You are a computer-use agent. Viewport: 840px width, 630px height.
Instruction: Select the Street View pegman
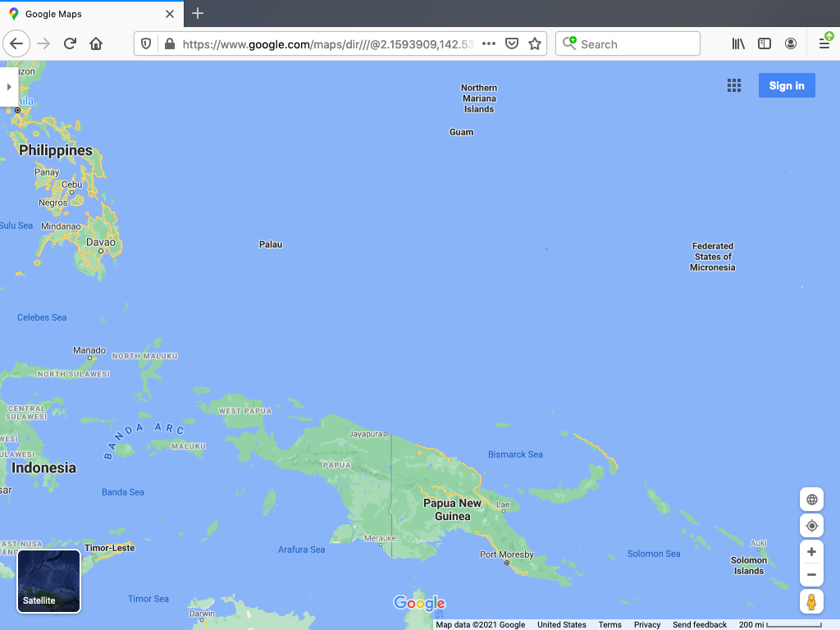811,601
